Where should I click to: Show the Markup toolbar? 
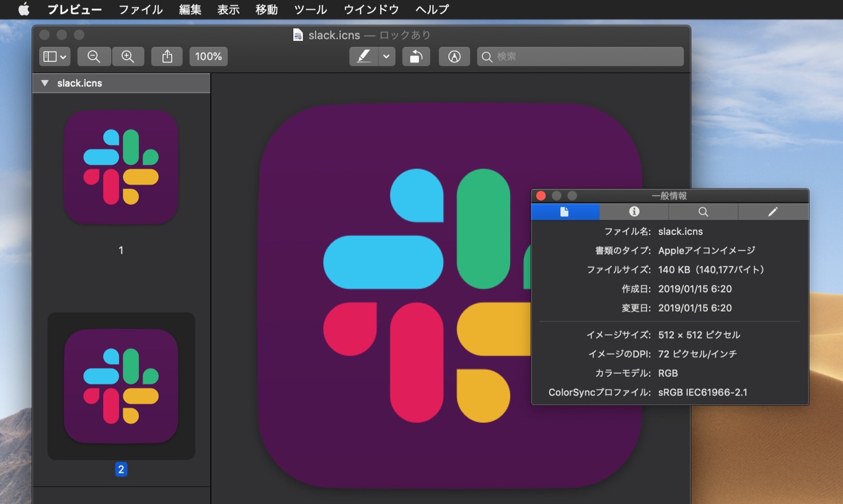click(x=454, y=56)
